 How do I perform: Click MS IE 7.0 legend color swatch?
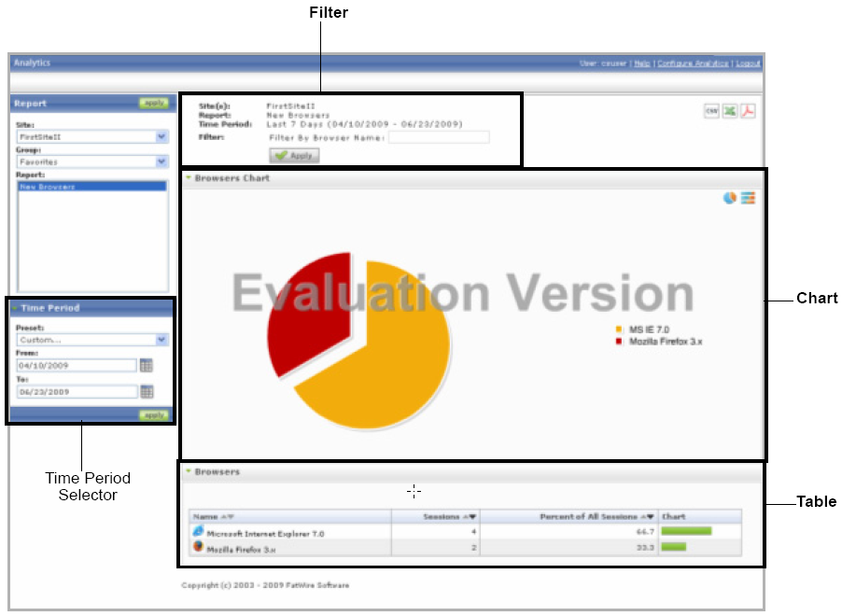point(619,329)
